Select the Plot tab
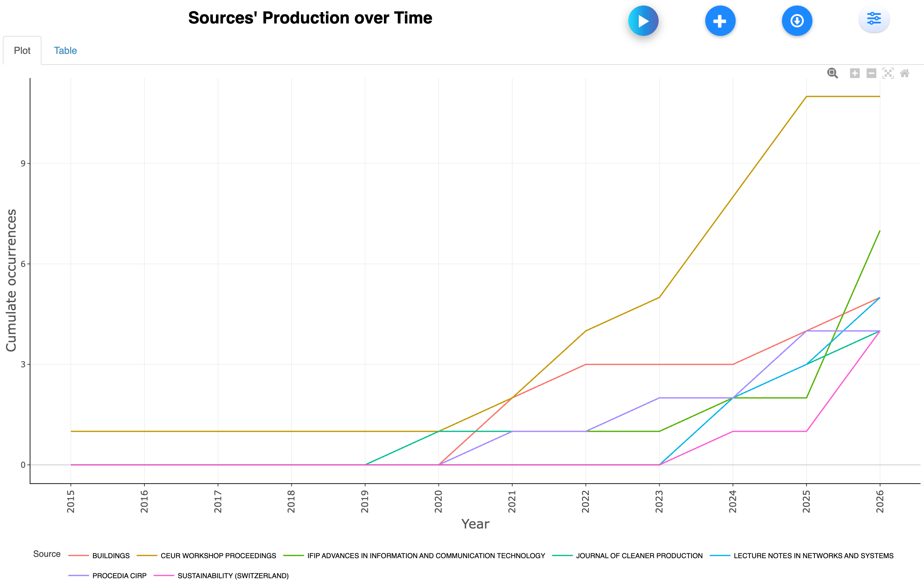924x582 pixels. click(22, 51)
